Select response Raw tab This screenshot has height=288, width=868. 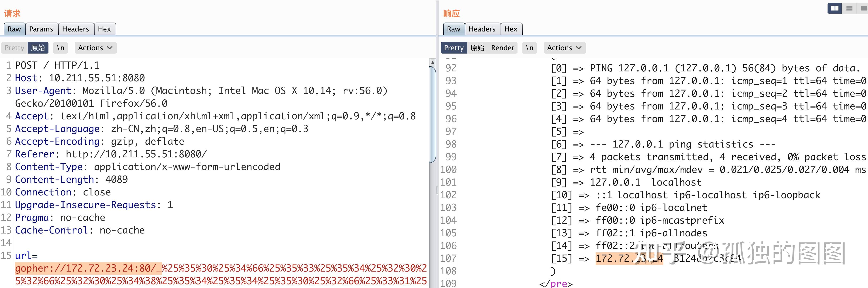[454, 29]
